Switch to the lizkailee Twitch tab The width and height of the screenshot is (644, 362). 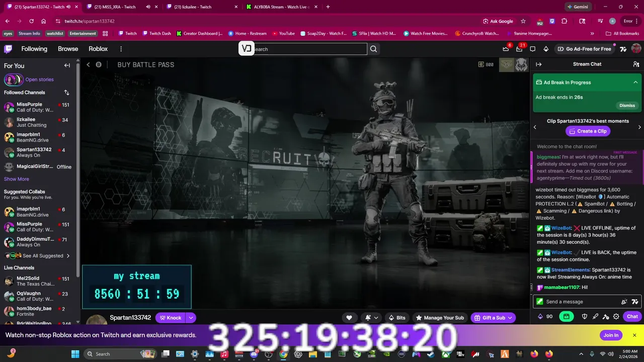coord(201,7)
